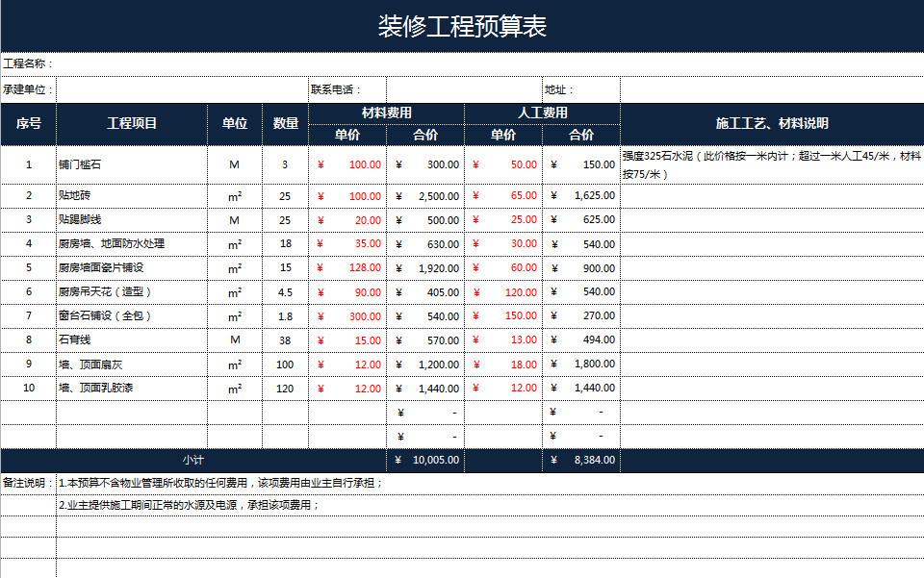The width and height of the screenshot is (924, 578).
Task: Click the 铺门槛石 project item cell
Action: tap(132, 164)
